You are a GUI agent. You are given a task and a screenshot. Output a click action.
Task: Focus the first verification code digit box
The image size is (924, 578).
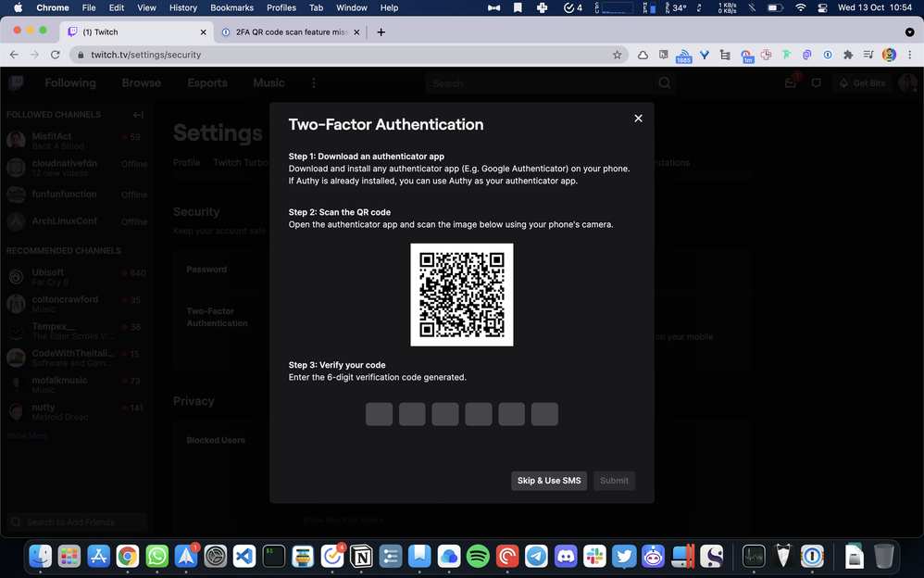click(379, 414)
